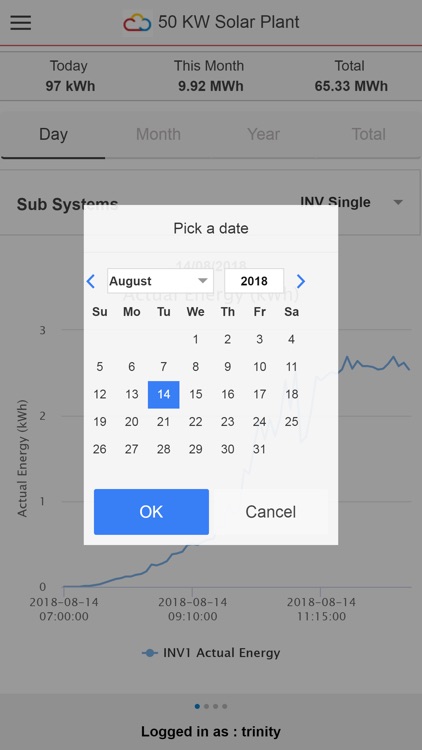The height and width of the screenshot is (750, 422).
Task: Switch to the Month tab
Action: [x=158, y=134]
